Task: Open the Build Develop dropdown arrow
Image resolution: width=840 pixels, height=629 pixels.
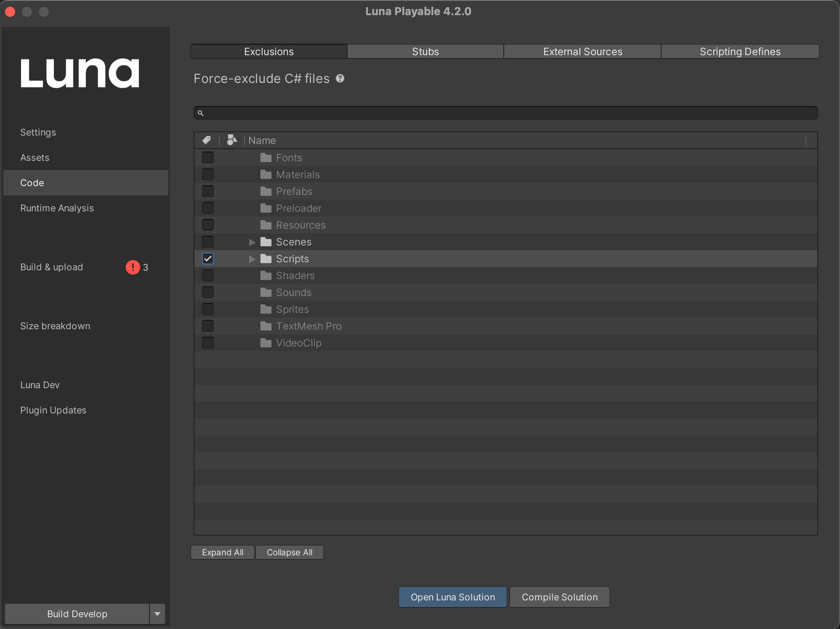Action: 157,614
